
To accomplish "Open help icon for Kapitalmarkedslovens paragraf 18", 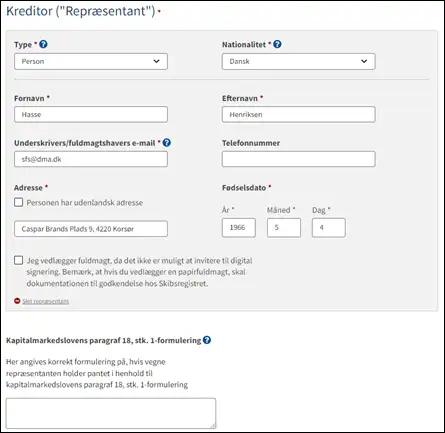I will (x=207, y=340).
